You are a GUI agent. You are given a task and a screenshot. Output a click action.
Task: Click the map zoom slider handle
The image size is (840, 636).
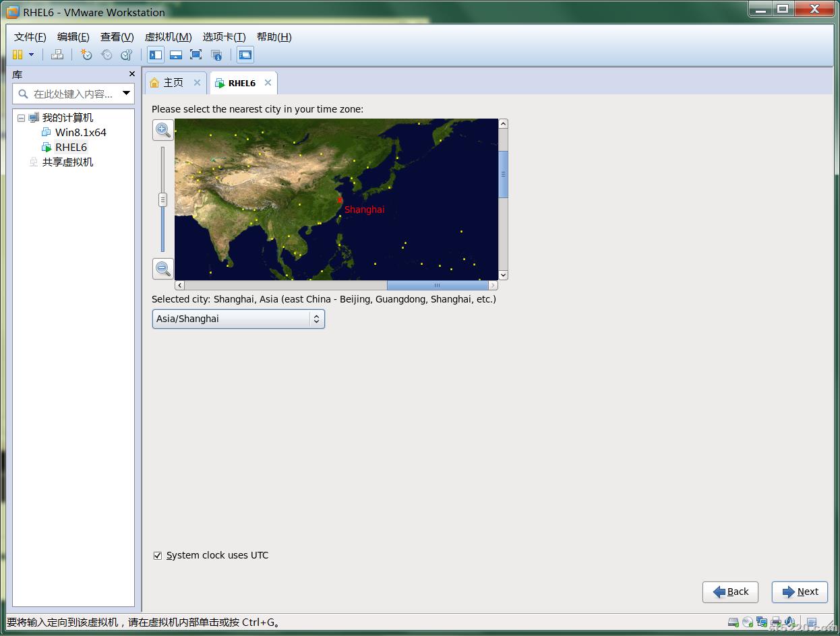(x=162, y=199)
